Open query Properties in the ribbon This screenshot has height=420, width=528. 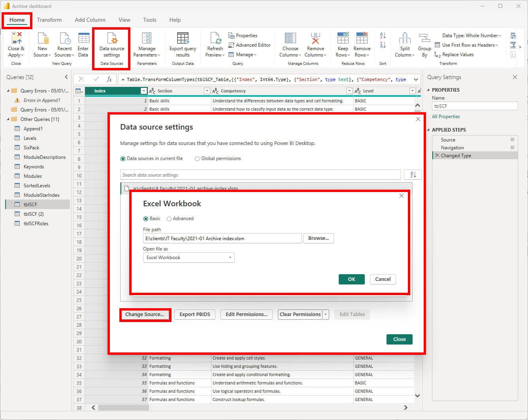coord(243,36)
